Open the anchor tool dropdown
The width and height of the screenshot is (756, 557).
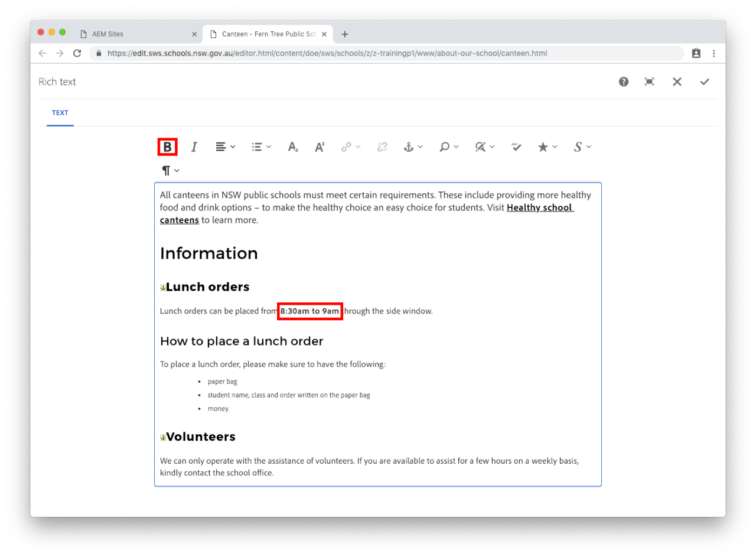pyautogui.click(x=413, y=147)
